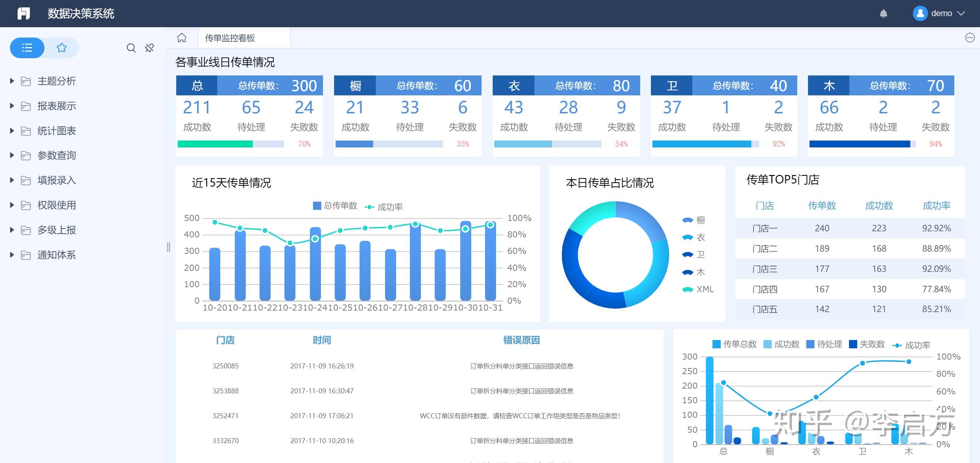Open the demo account dropdown arrow
Image resolution: width=980 pixels, height=463 pixels.
pos(961,13)
